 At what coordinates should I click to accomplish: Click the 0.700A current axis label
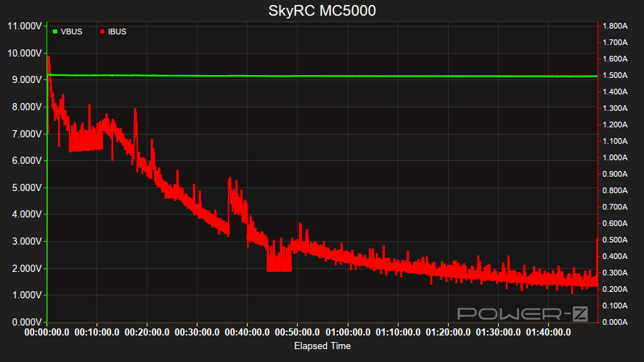(x=615, y=207)
